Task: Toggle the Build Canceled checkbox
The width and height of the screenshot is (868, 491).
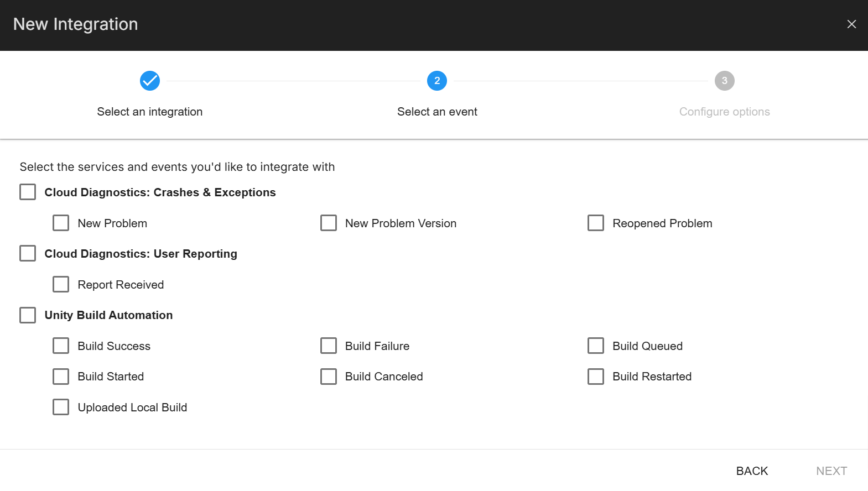Action: [329, 377]
